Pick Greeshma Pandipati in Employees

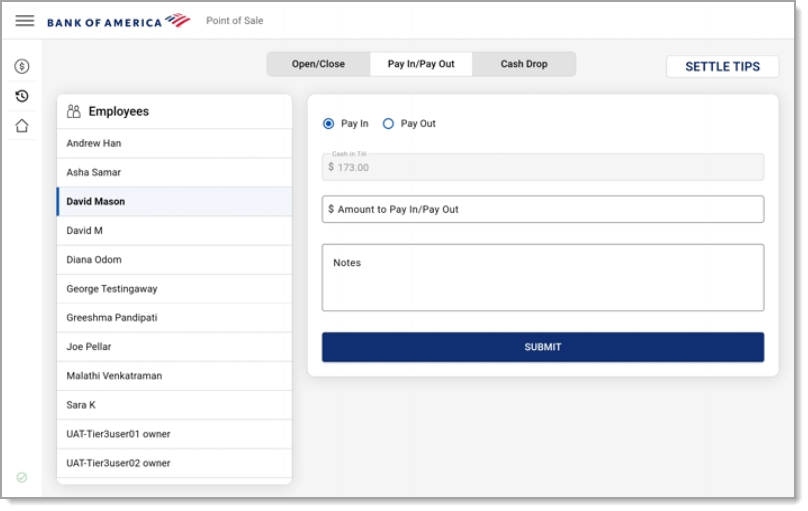[174, 318]
